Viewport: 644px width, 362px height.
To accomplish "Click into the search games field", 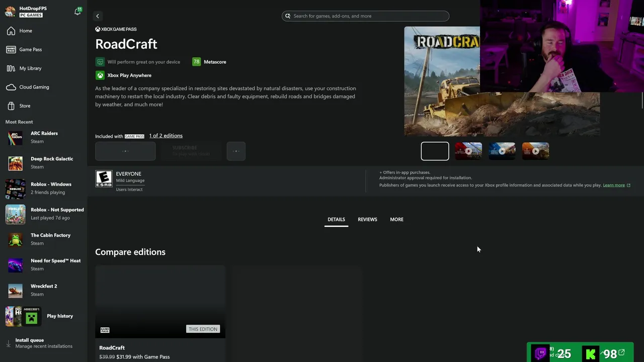I will click(x=366, y=16).
